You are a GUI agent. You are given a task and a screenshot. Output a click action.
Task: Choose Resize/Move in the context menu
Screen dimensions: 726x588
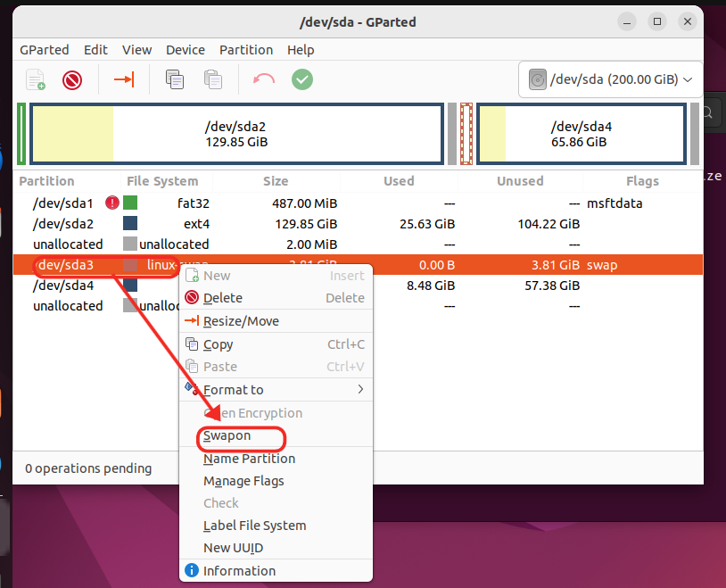point(276,321)
